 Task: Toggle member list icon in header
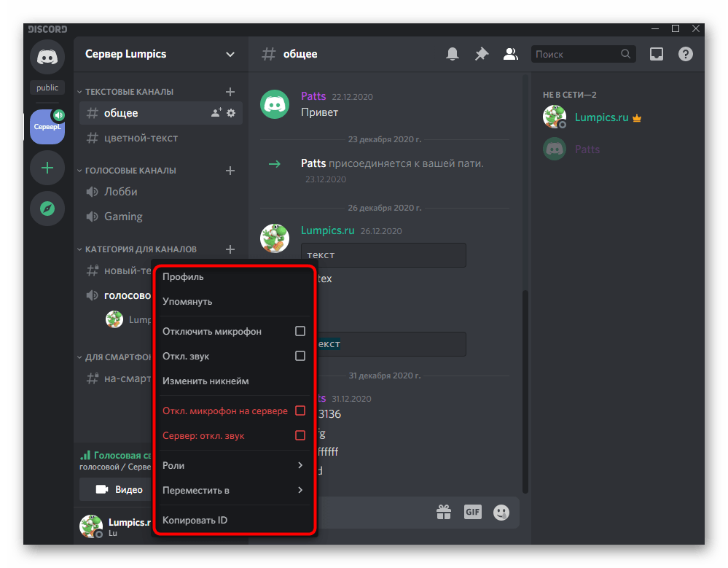click(510, 54)
